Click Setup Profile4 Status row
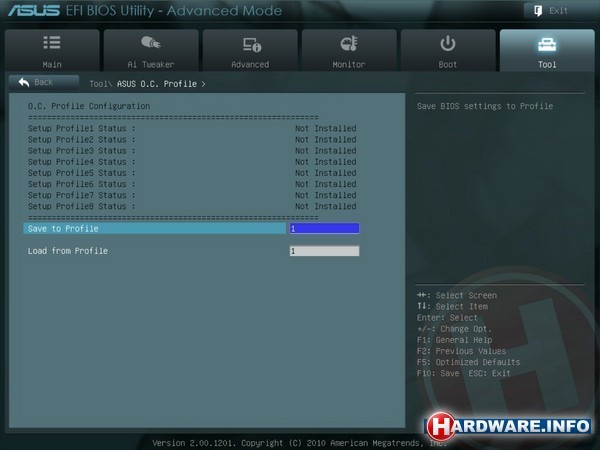The image size is (600, 450). [x=192, y=162]
